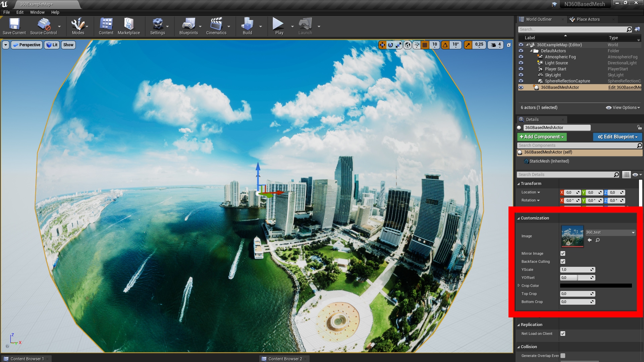
Task: Uncheck Backface Culling in Customization
Action: pyautogui.click(x=562, y=261)
